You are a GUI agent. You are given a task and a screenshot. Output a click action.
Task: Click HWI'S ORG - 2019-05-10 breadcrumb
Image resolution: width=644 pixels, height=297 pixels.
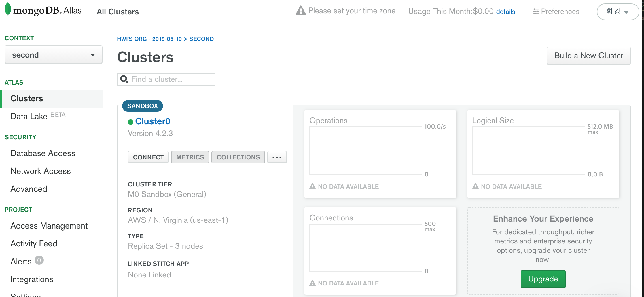click(x=149, y=39)
